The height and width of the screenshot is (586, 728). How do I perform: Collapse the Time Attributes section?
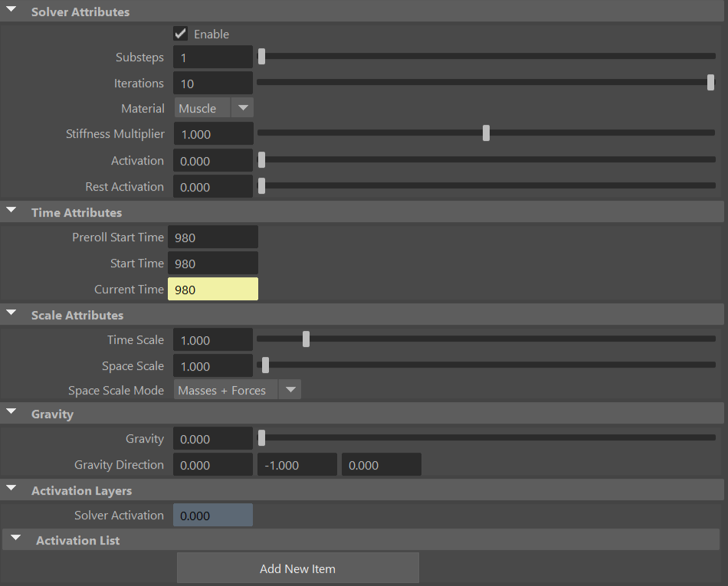[x=11, y=212]
